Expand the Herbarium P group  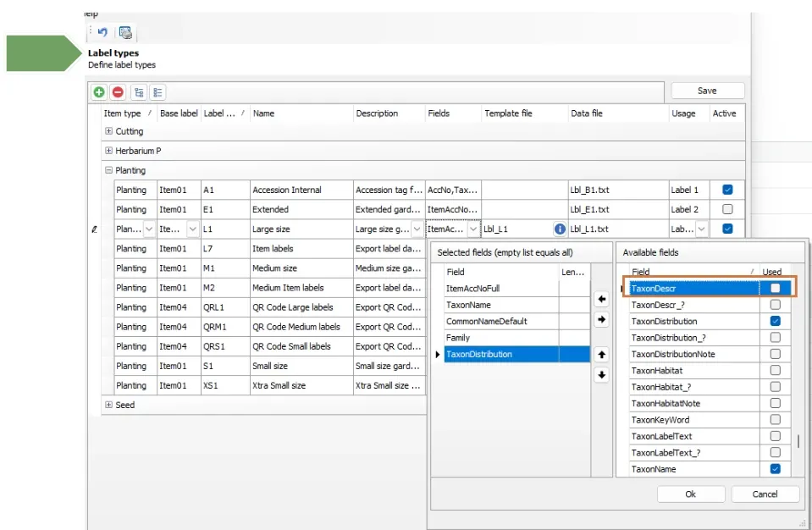[x=108, y=151]
